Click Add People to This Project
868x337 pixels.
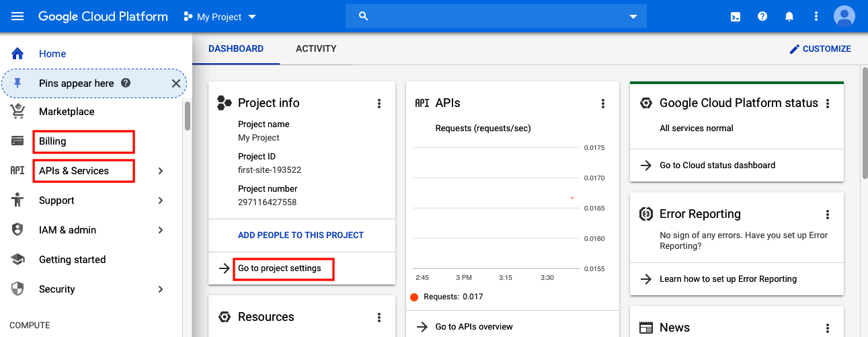pos(301,235)
